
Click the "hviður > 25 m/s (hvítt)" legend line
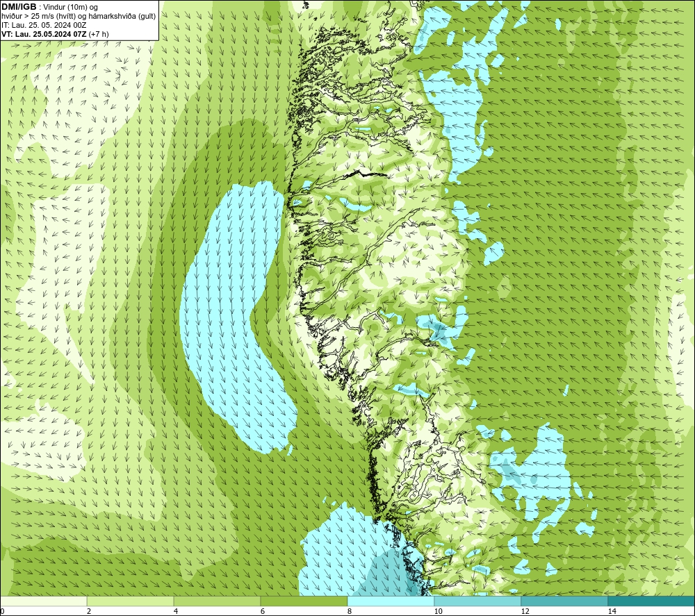(40, 17)
